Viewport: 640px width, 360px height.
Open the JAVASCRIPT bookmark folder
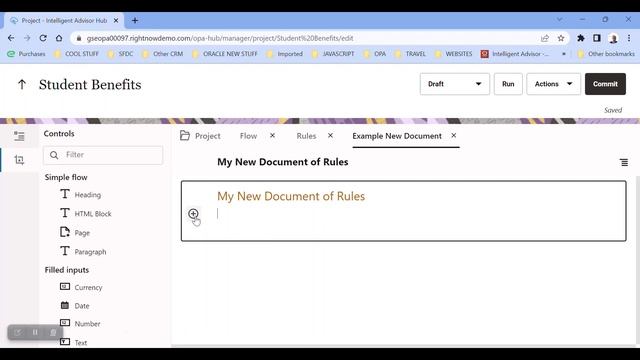(x=332, y=54)
